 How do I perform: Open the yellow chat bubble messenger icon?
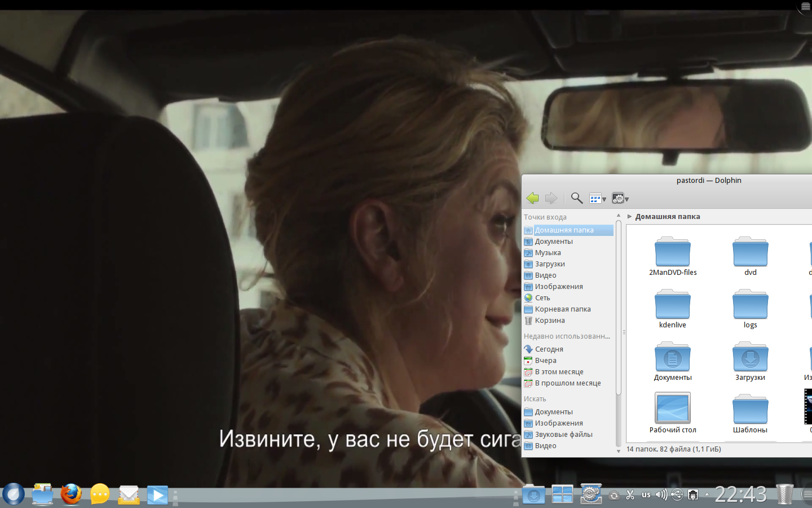click(100, 495)
